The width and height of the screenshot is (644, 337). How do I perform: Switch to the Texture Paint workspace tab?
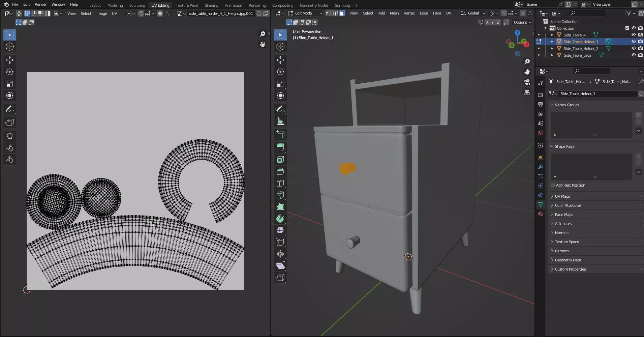pos(187,5)
